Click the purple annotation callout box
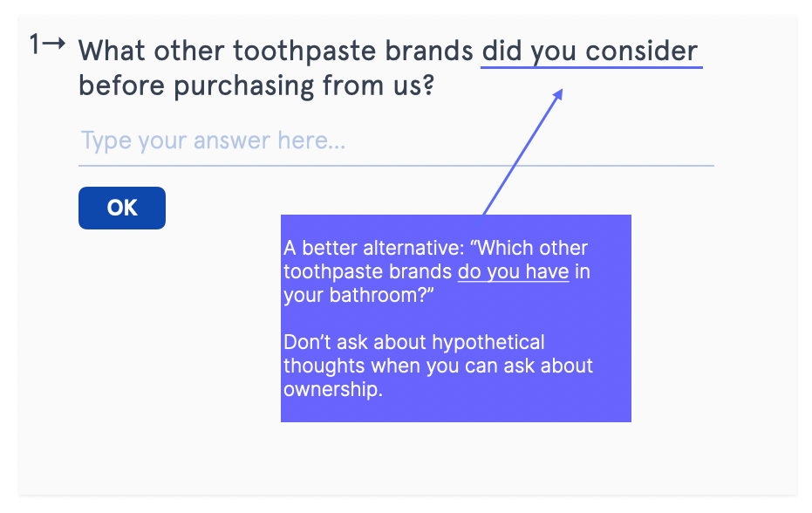The height and width of the screenshot is (513, 812). point(455,318)
